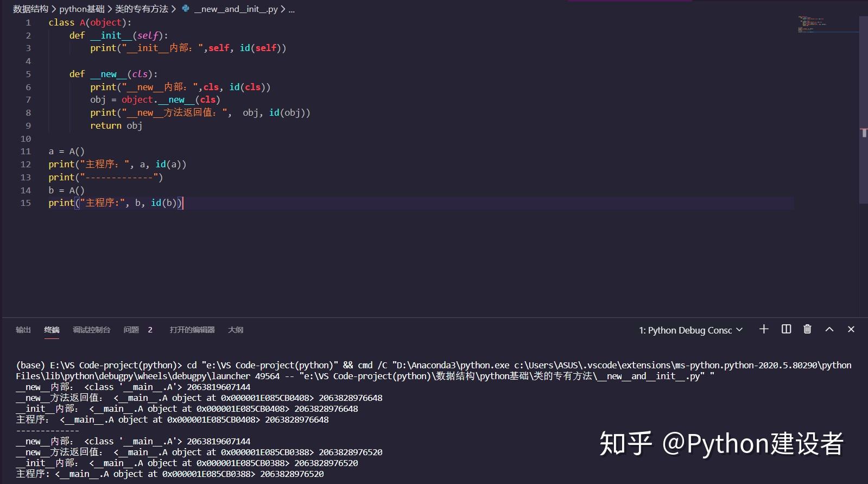
Task: Click the editor vertical scrollbar
Action: coord(864,110)
